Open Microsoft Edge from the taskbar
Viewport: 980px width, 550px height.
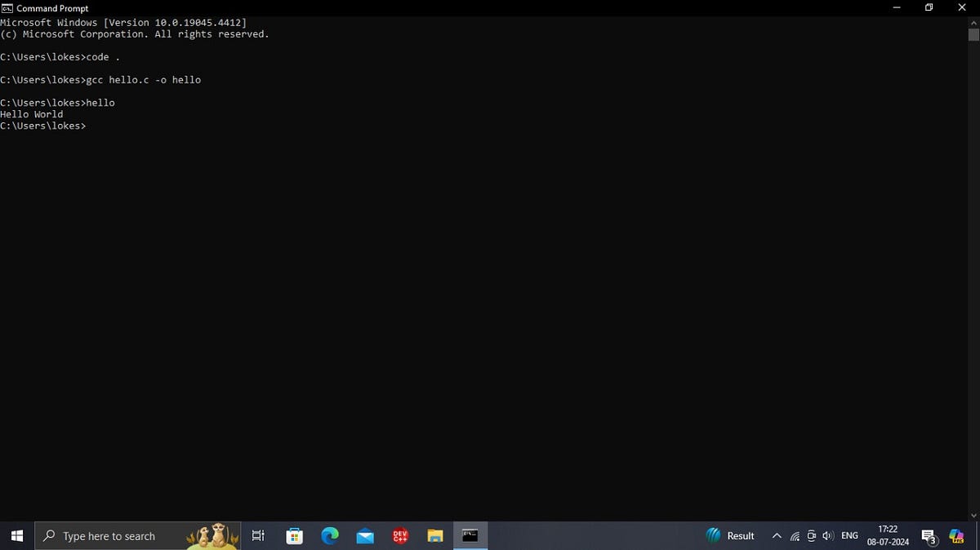click(x=329, y=535)
